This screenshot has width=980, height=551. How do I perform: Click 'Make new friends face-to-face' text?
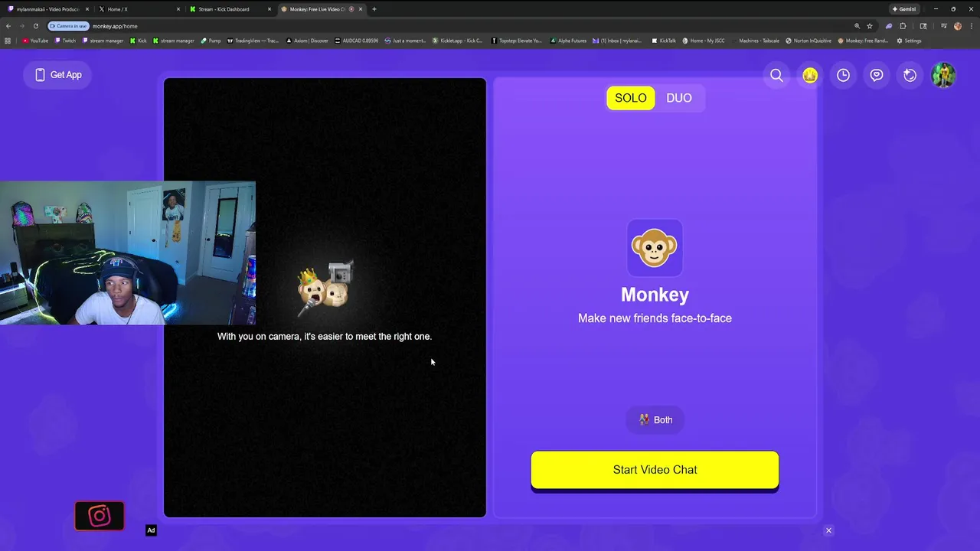pos(655,318)
